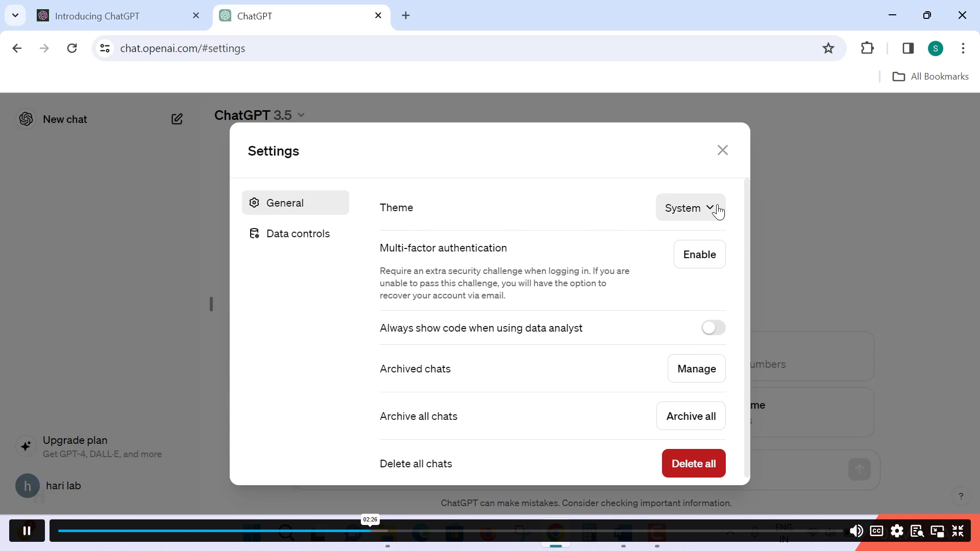This screenshot has width=980, height=551.
Task: Toggle closed captions on video player
Action: 876,531
